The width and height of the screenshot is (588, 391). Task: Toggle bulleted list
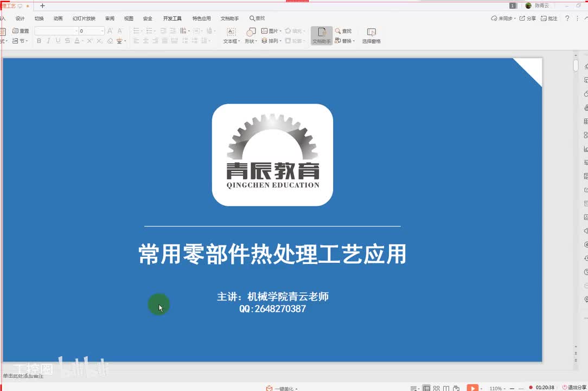(x=137, y=31)
